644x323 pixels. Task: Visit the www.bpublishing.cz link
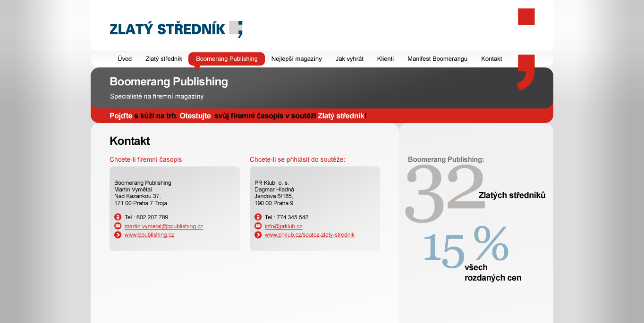tap(149, 235)
